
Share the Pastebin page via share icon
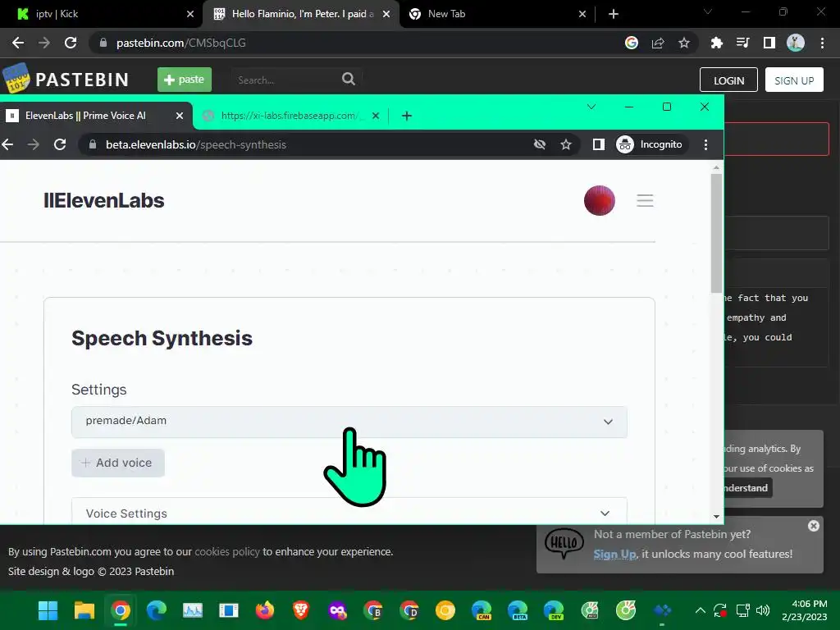658,43
